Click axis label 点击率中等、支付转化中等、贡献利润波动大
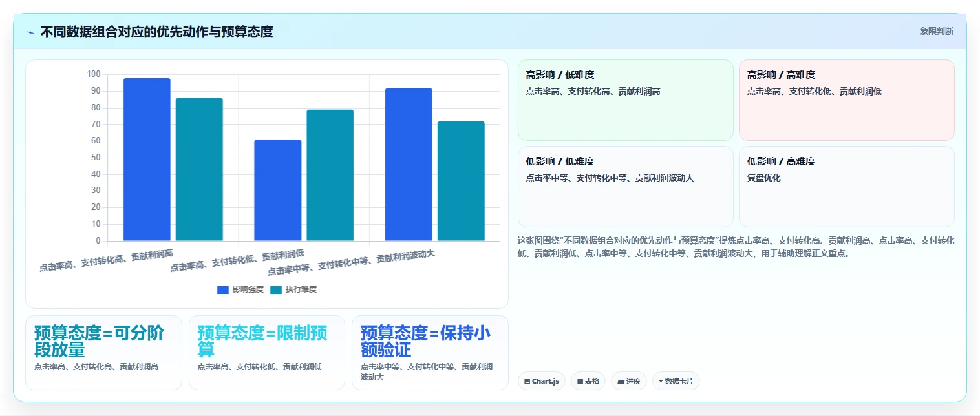 [x=352, y=263]
